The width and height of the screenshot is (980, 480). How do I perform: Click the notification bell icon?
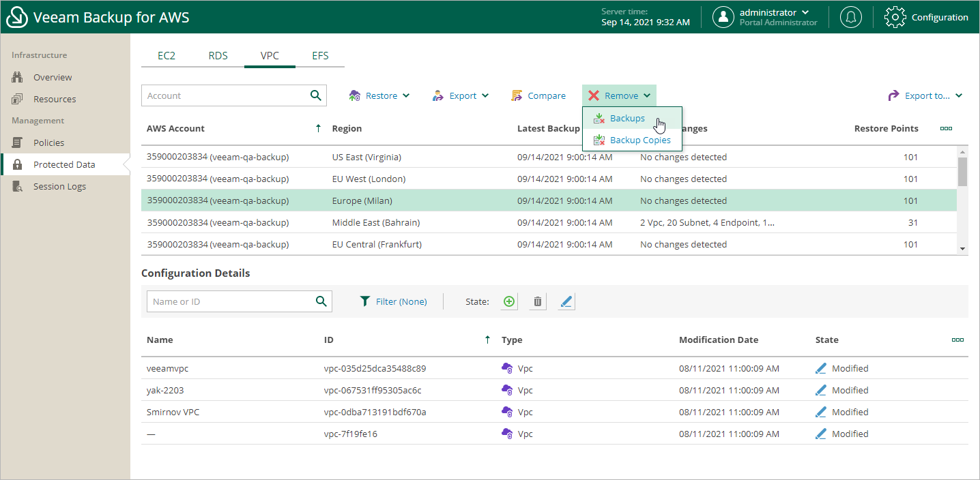(850, 17)
